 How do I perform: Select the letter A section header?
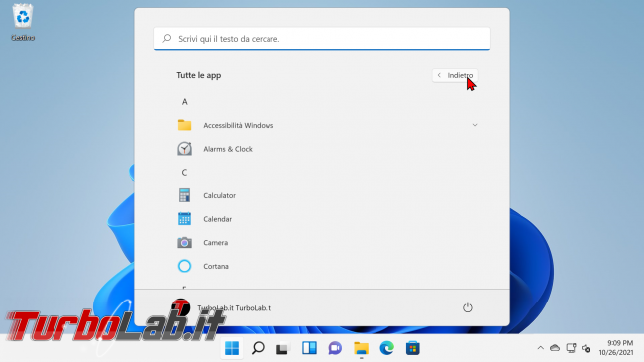185,101
